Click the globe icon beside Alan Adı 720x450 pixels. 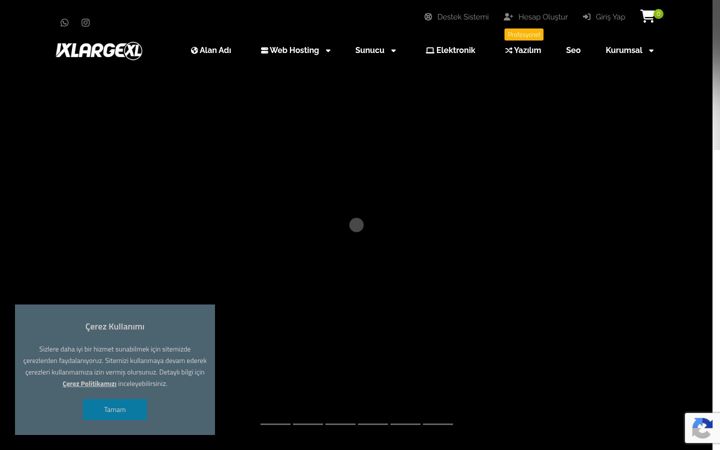(194, 51)
